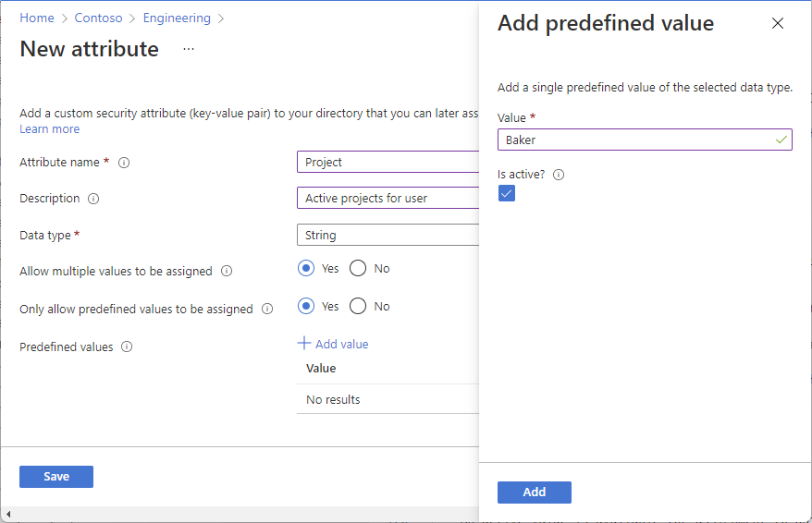Click the Value column header

tap(321, 369)
